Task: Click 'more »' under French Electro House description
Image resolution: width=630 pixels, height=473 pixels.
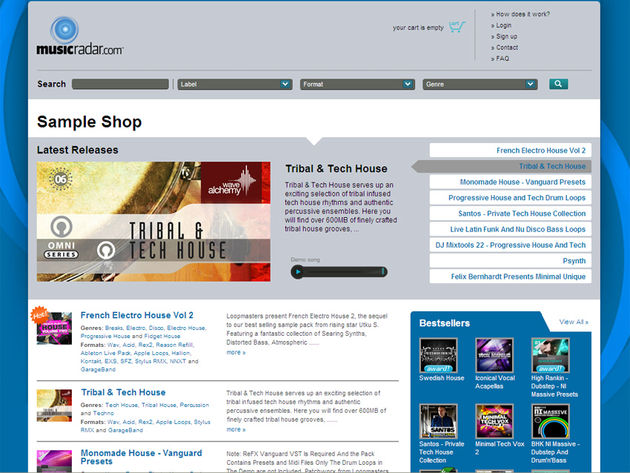Action: tap(236, 352)
